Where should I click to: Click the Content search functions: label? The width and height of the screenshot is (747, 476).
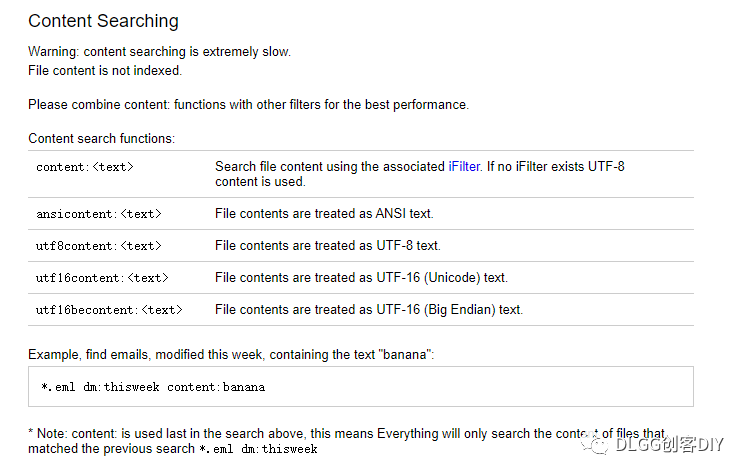tap(101, 139)
